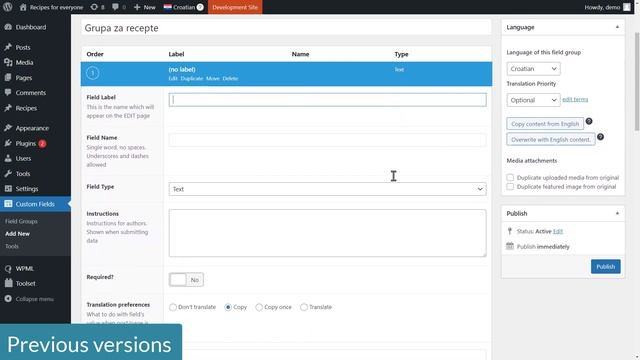Open the Field Type dropdown showing Text
The height and width of the screenshot is (360, 640).
click(327, 189)
